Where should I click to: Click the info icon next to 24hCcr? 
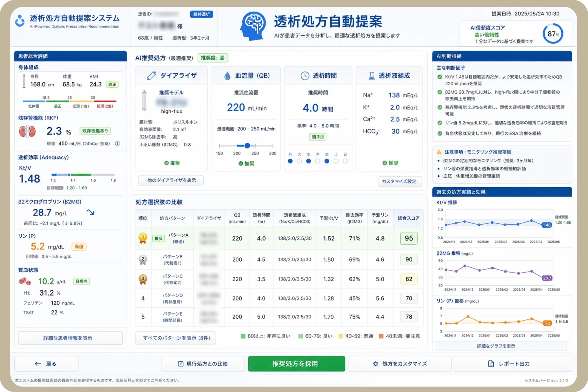tap(117, 143)
